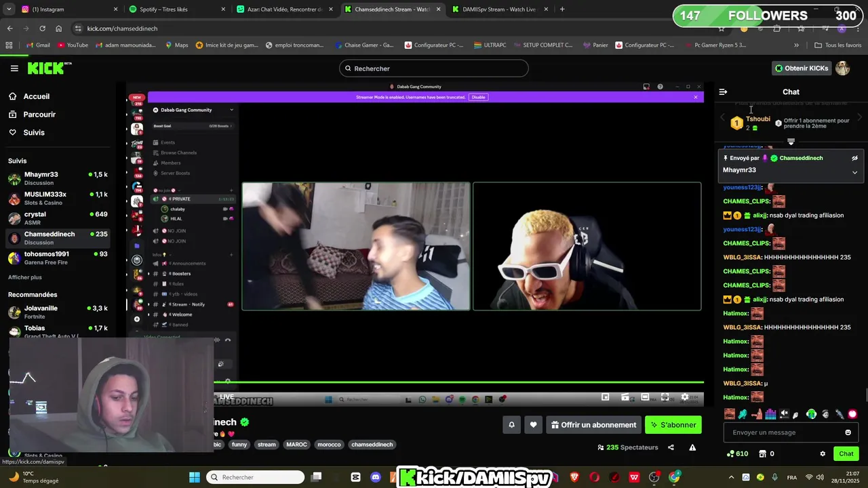Screen dimensions: 868x488
Task: Show hidden system tray icons
Action: (x=731, y=477)
